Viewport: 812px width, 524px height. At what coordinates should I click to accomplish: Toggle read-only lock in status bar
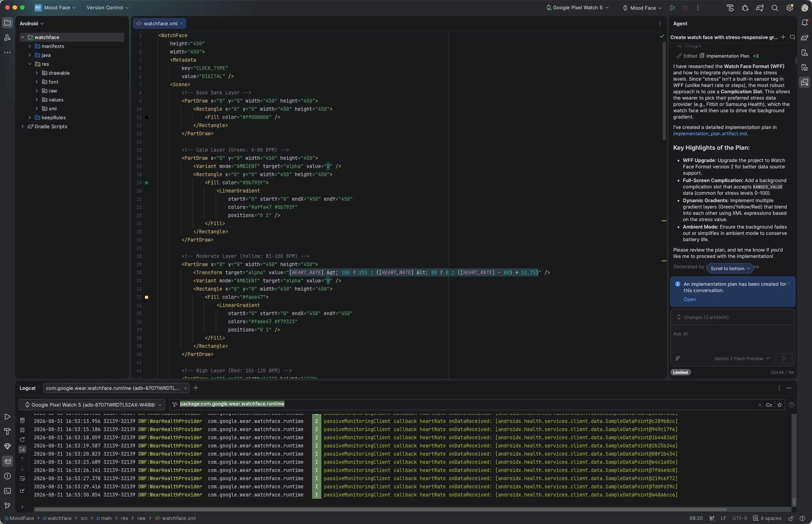point(791,518)
